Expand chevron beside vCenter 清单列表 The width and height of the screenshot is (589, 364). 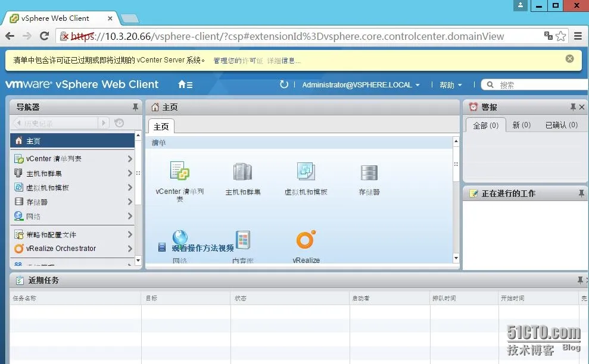130,159
